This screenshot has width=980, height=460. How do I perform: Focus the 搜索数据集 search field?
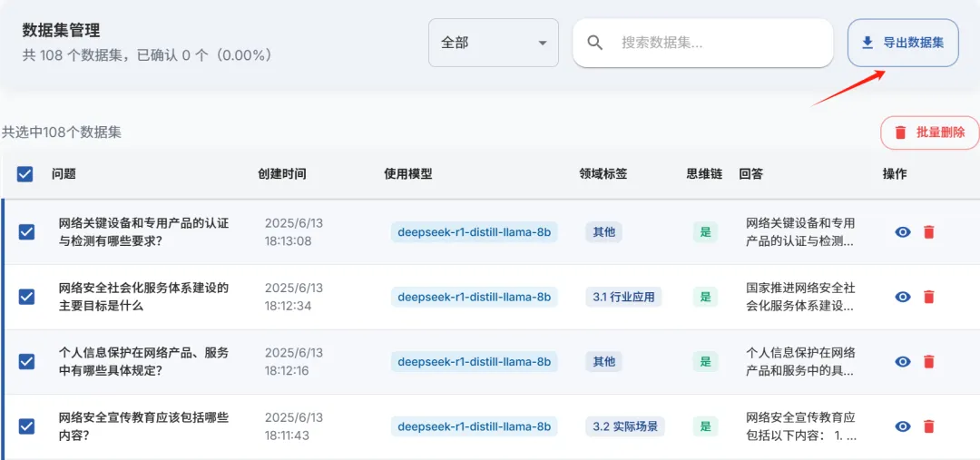[702, 43]
